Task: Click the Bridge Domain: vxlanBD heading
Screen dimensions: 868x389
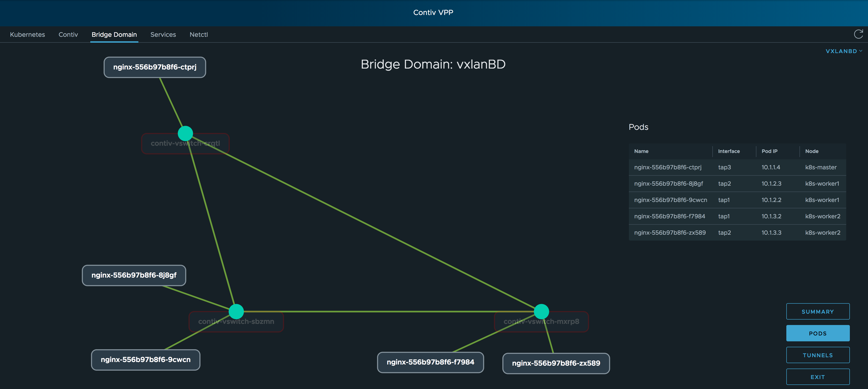Action: pyautogui.click(x=433, y=64)
